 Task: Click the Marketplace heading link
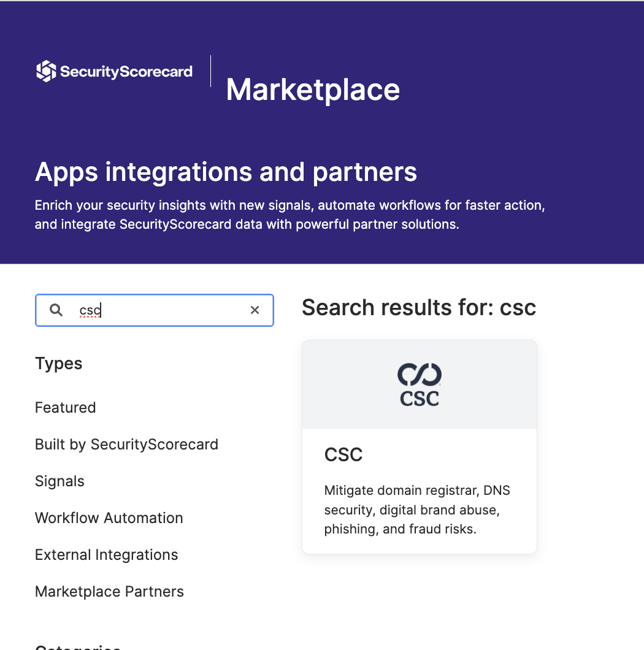tap(312, 90)
